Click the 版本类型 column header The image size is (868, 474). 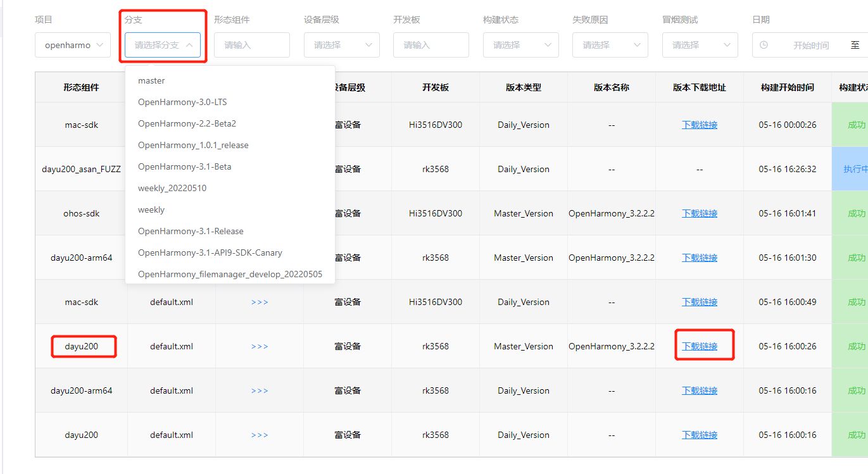click(x=524, y=87)
